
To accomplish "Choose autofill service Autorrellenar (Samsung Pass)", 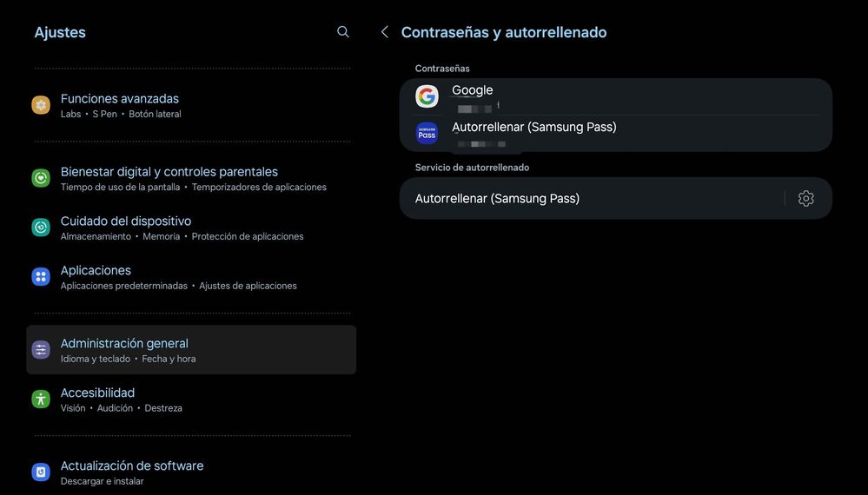I will [x=591, y=198].
